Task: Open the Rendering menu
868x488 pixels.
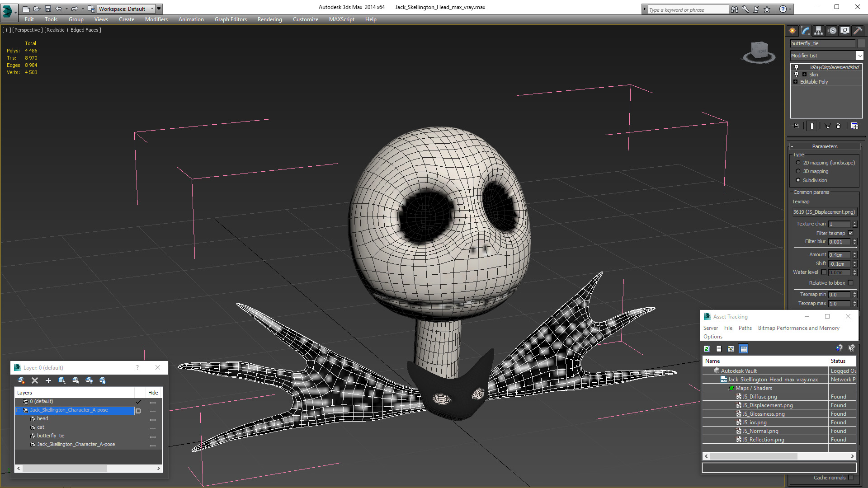Action: (x=269, y=19)
